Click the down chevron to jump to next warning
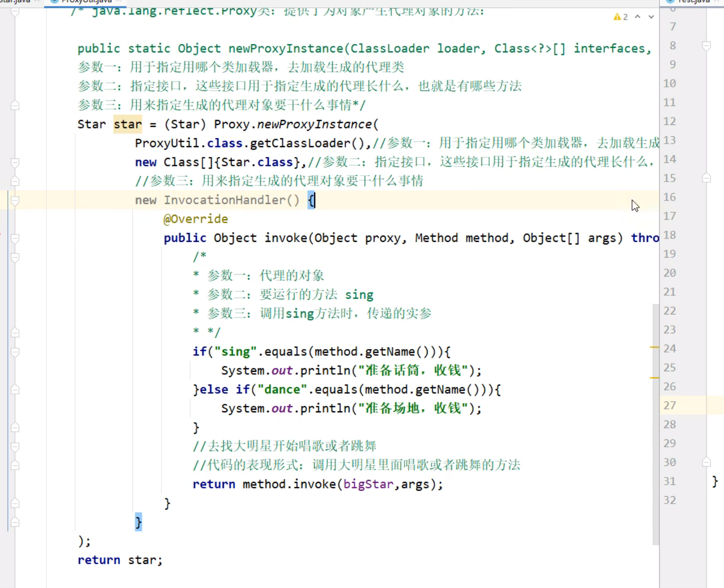Image resolution: width=724 pixels, height=588 pixels. [x=650, y=16]
